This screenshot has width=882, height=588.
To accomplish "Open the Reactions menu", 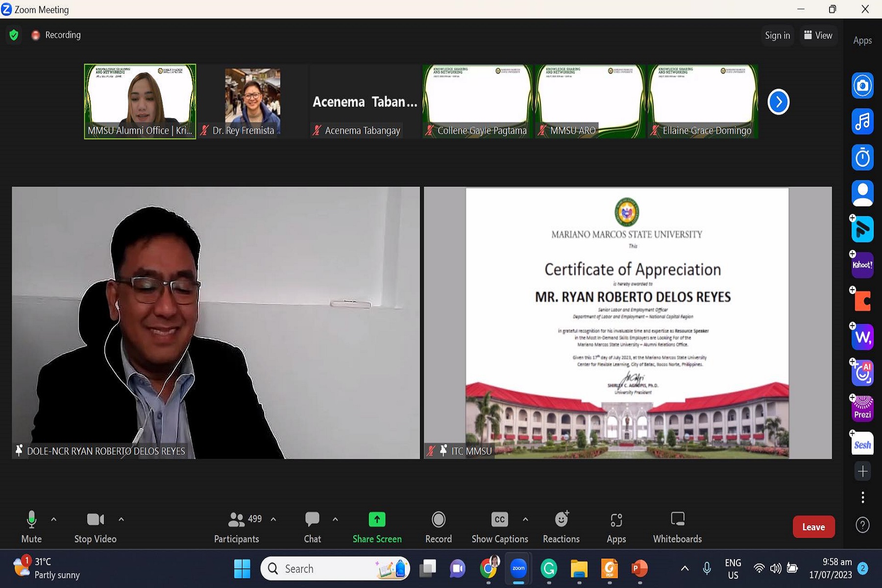I will [562, 527].
